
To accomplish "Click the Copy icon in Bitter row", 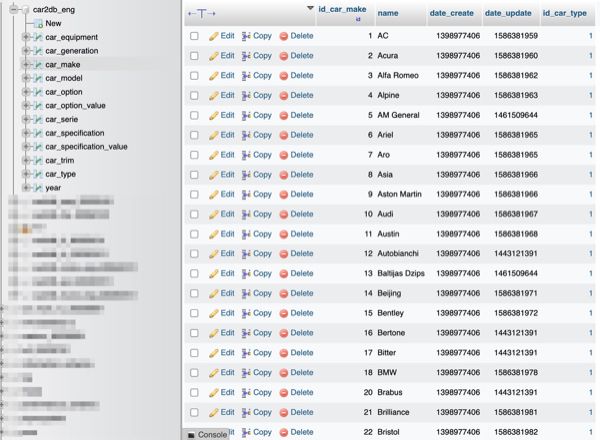I will click(x=246, y=353).
